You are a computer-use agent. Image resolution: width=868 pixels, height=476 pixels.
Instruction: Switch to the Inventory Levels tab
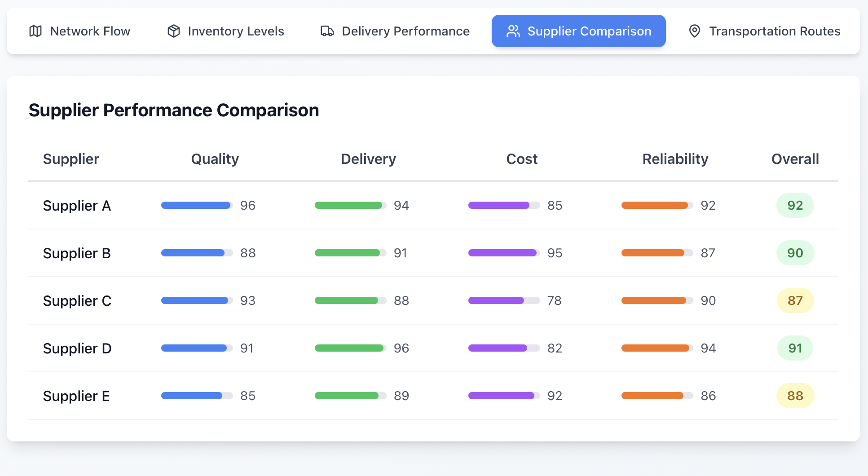click(225, 31)
